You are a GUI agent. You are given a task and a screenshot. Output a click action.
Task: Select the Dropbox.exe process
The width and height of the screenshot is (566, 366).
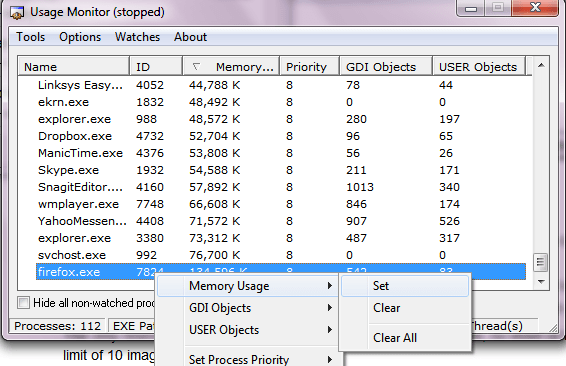281,136
